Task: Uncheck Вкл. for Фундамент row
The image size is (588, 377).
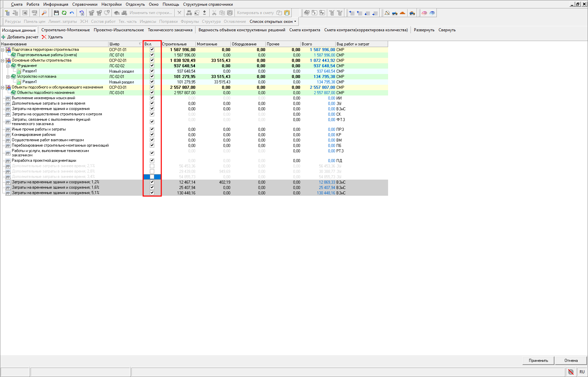Action: pos(152,66)
